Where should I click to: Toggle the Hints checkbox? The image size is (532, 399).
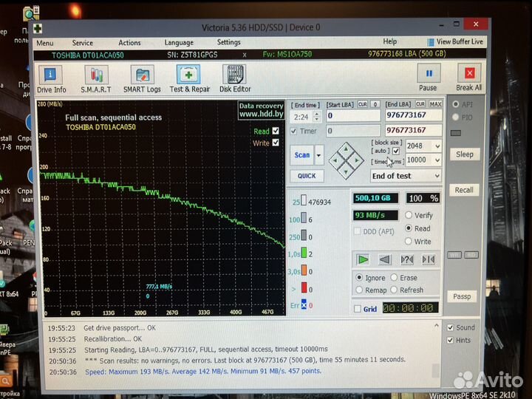pyautogui.click(x=450, y=340)
